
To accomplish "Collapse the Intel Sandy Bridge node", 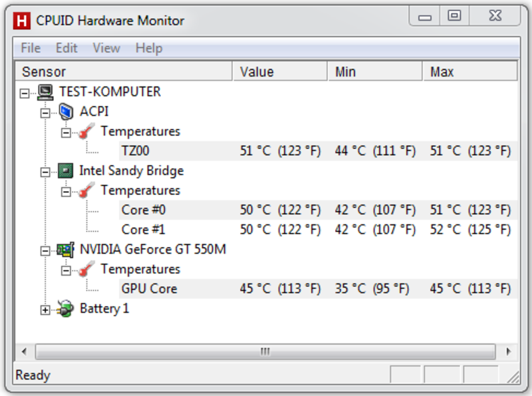I will pos(45,172).
